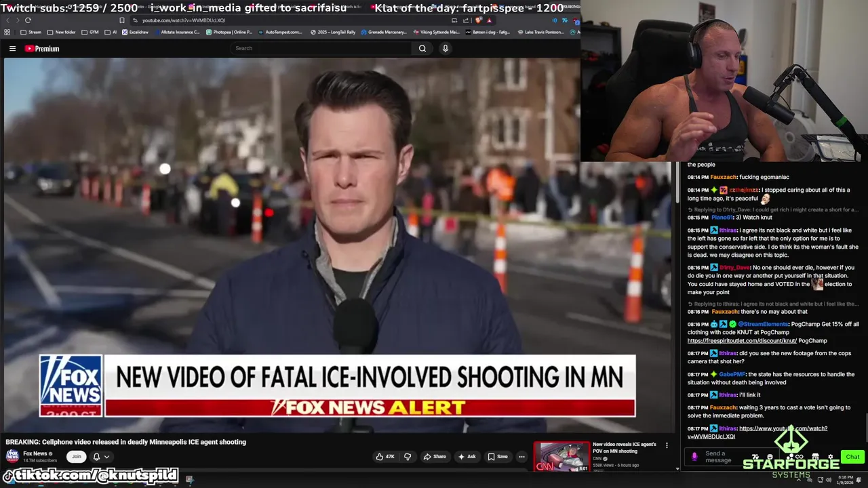Open the Brave Shields lion icon

point(478,20)
